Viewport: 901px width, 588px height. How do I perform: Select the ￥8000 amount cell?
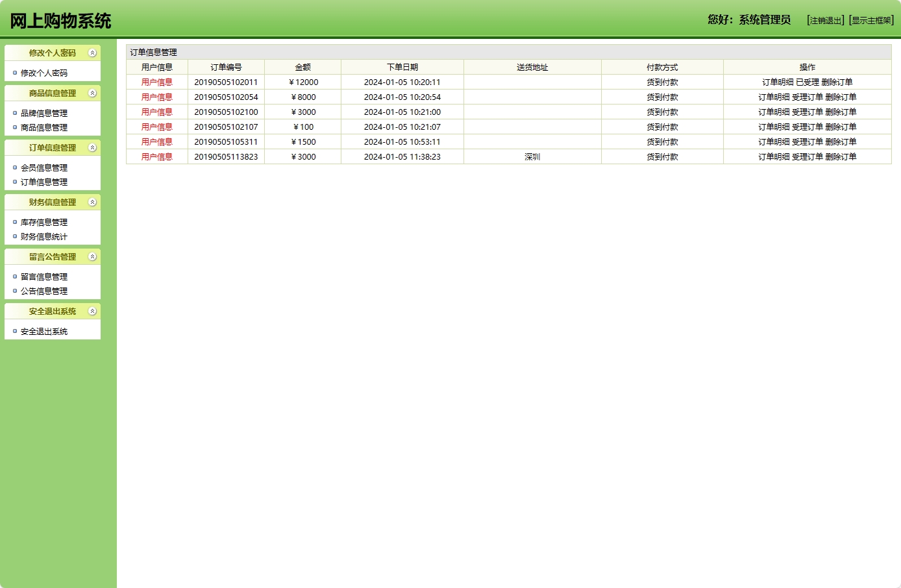(x=302, y=97)
